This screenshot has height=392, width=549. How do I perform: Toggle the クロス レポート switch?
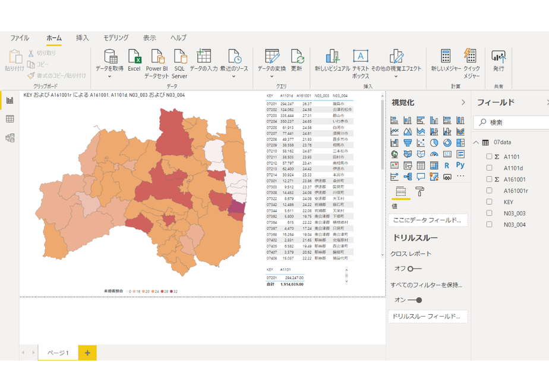[x=415, y=269]
